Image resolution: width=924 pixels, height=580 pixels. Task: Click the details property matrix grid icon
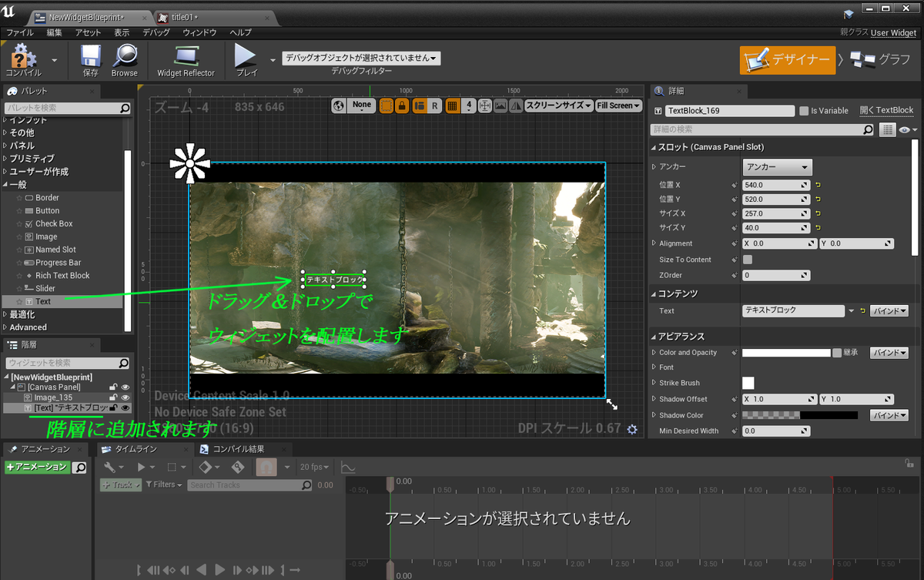(887, 130)
